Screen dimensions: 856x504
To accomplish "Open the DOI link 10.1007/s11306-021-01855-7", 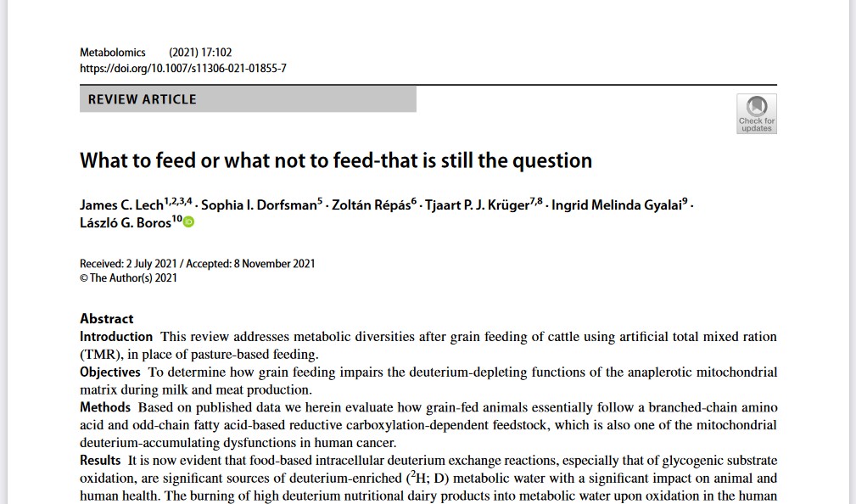I will pos(183,68).
